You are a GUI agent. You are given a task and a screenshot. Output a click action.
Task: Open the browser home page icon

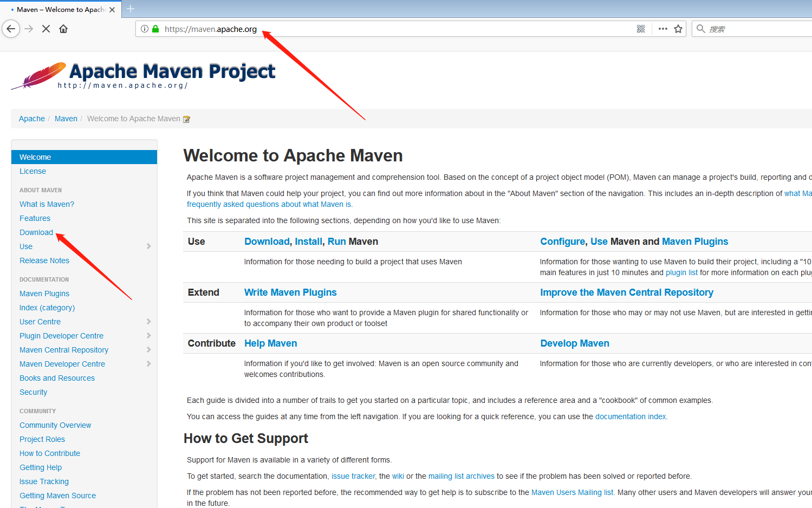pyautogui.click(x=63, y=29)
